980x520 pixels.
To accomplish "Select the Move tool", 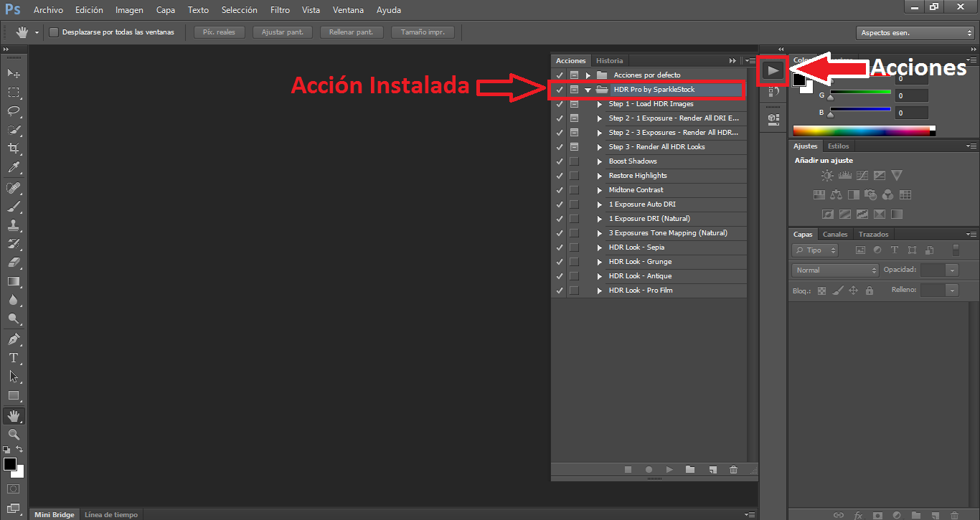I will coord(14,73).
